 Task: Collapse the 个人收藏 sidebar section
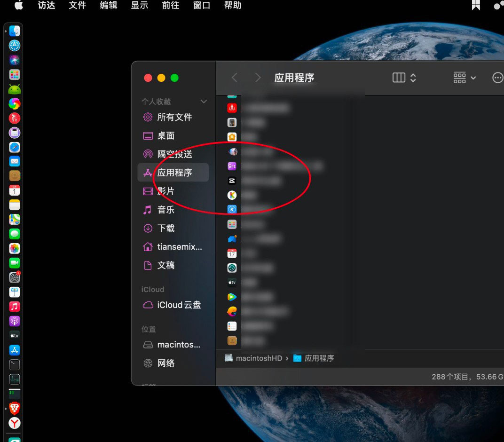[x=204, y=101]
